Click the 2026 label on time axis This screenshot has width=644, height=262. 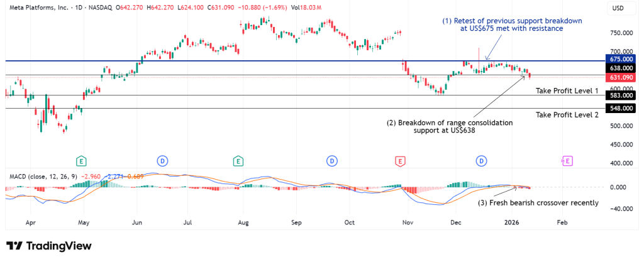click(512, 222)
